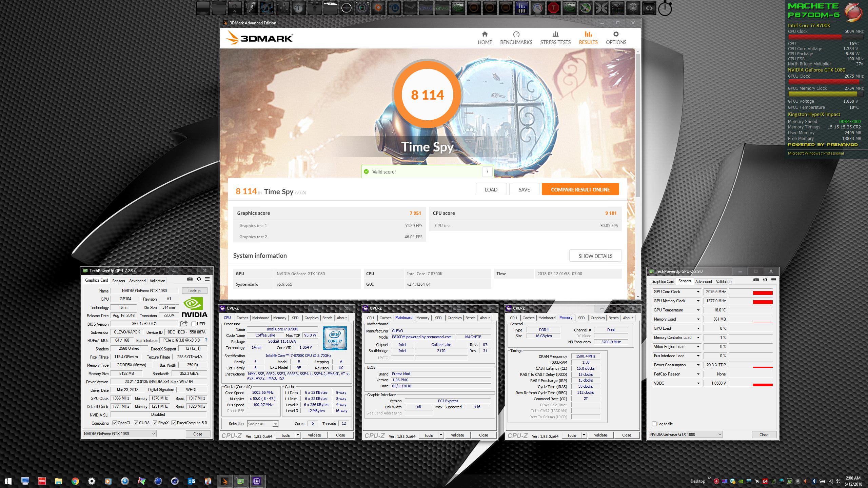Click LOAD in the 3DMark result

491,189
